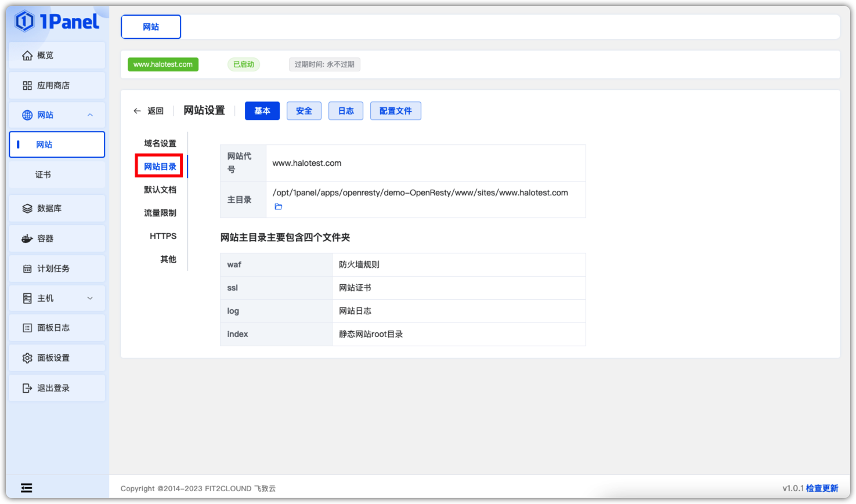Open 证书 under the 网站 sidebar menu
Image resolution: width=856 pixels, height=504 pixels.
click(x=43, y=175)
